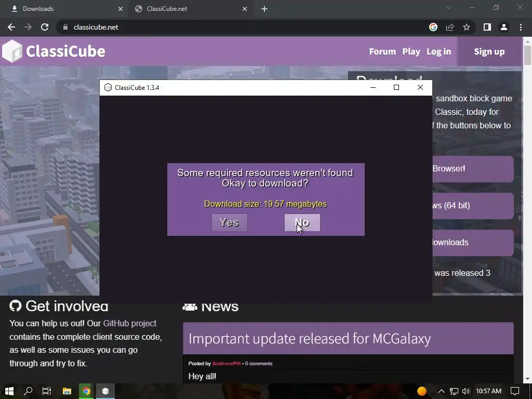Screen dimensions: 532x399
Task: Click the clock showing 10:57 AM
Action: (x=488, y=391)
